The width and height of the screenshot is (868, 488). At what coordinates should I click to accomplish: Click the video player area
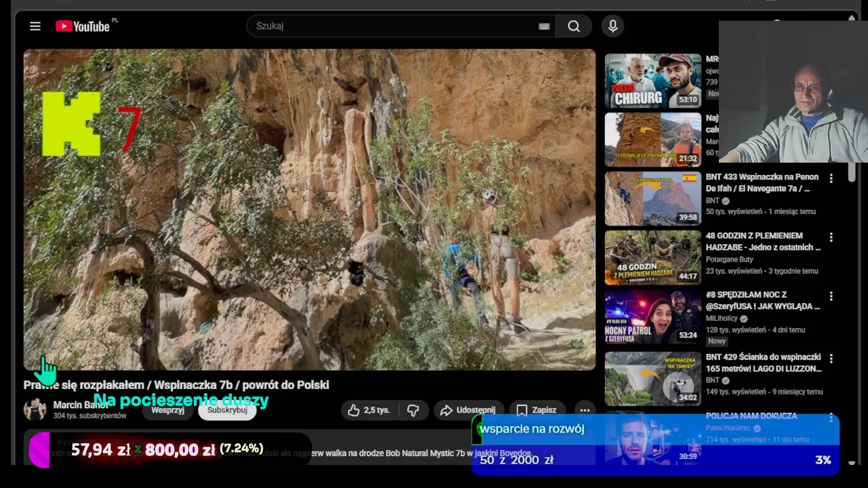309,209
